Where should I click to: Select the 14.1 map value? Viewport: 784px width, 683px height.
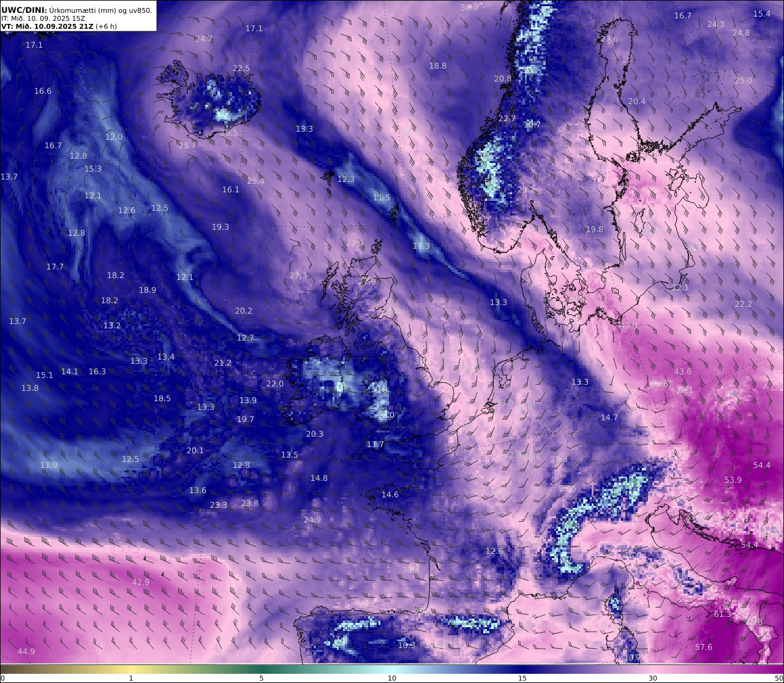pos(70,371)
